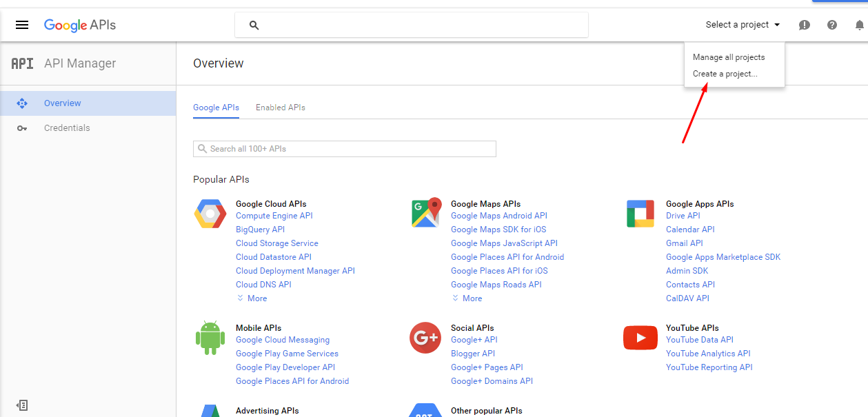Open Cloud DNS API link

pos(263,285)
